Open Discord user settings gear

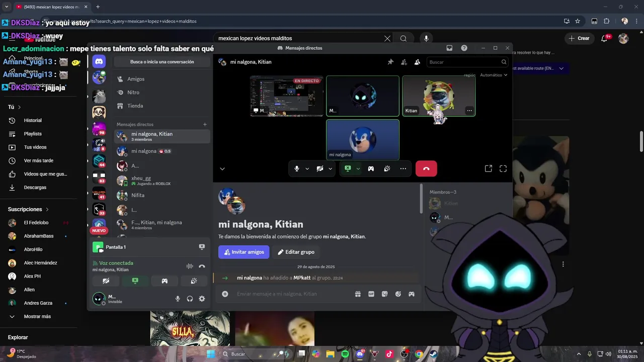[202, 299]
